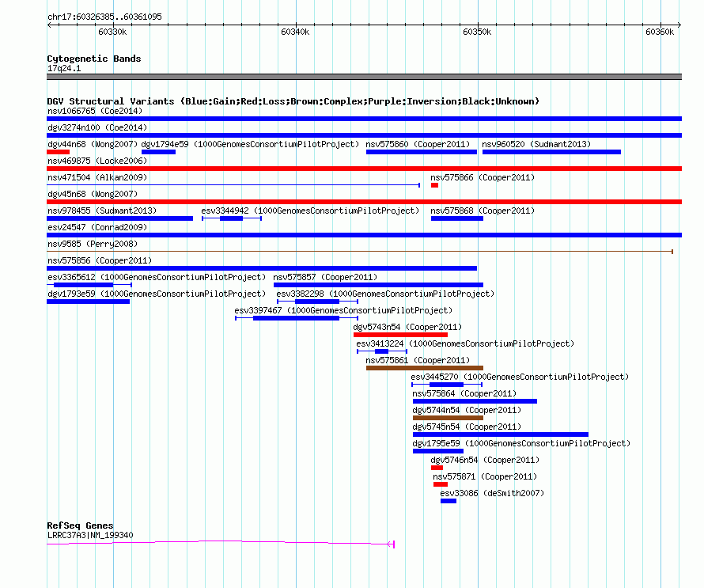Select nsv575856 (Cooper2011) blue bar
Image resolution: width=704 pixels, height=588 pixels.
click(262, 268)
